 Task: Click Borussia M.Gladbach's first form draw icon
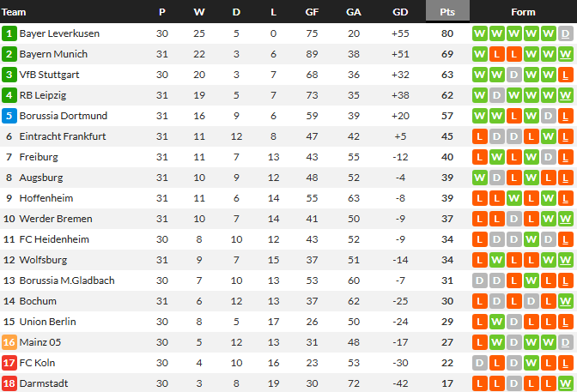click(479, 280)
